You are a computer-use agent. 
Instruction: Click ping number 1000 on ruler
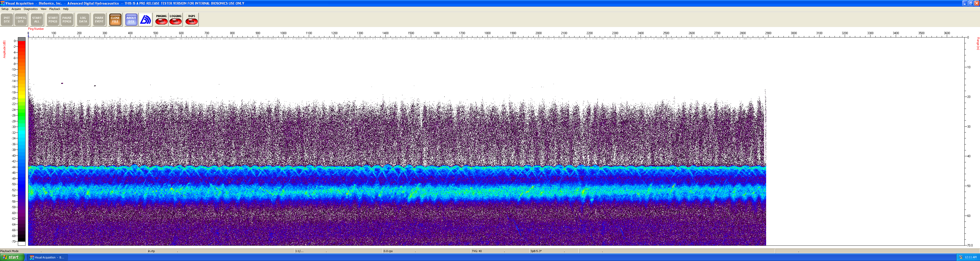(x=284, y=33)
